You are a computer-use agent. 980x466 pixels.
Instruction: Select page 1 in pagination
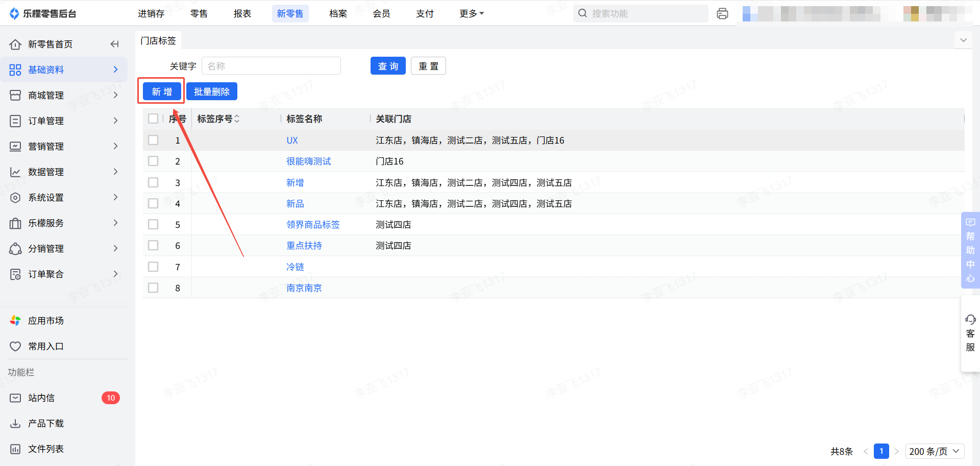pos(881,451)
